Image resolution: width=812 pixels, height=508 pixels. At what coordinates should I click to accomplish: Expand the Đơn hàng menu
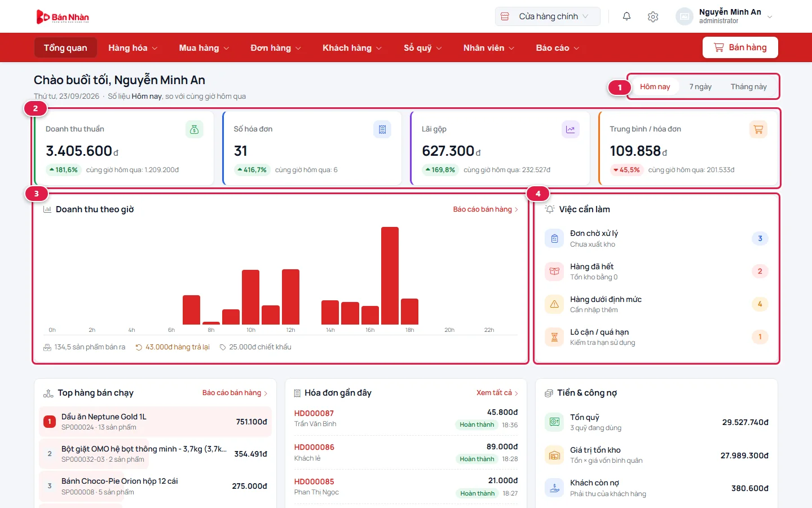click(x=276, y=48)
